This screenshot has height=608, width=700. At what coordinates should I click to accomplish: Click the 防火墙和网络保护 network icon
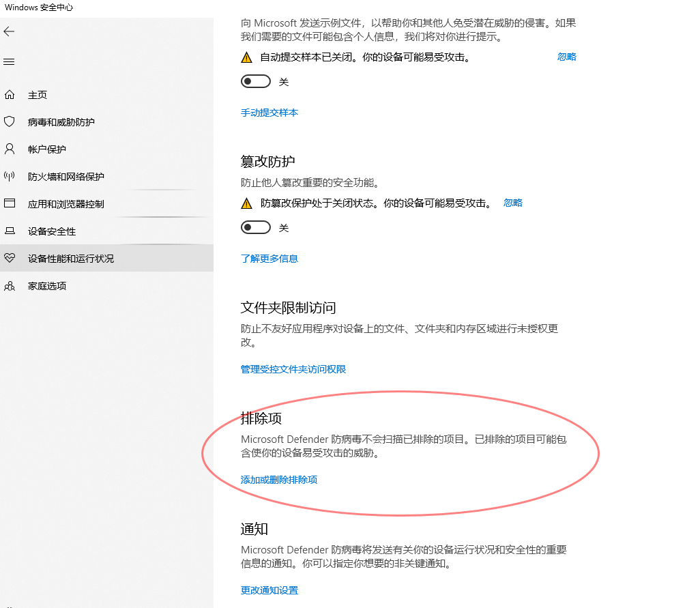[10, 177]
